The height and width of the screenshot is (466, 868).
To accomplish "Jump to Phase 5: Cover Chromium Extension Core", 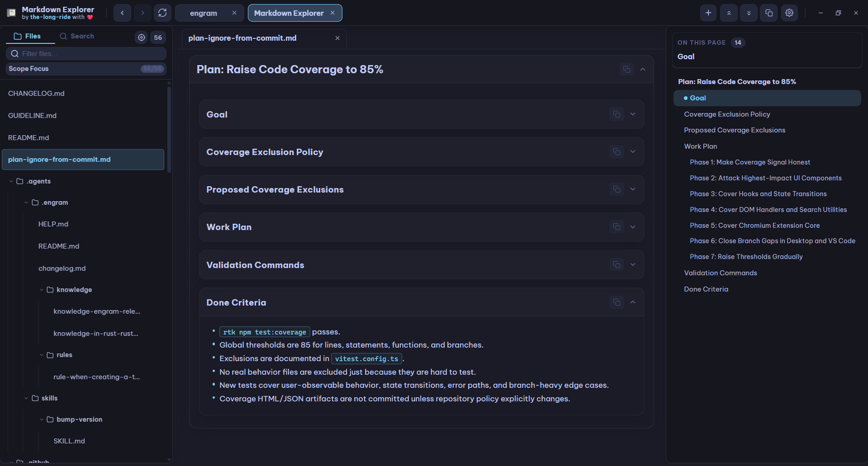I will point(754,226).
